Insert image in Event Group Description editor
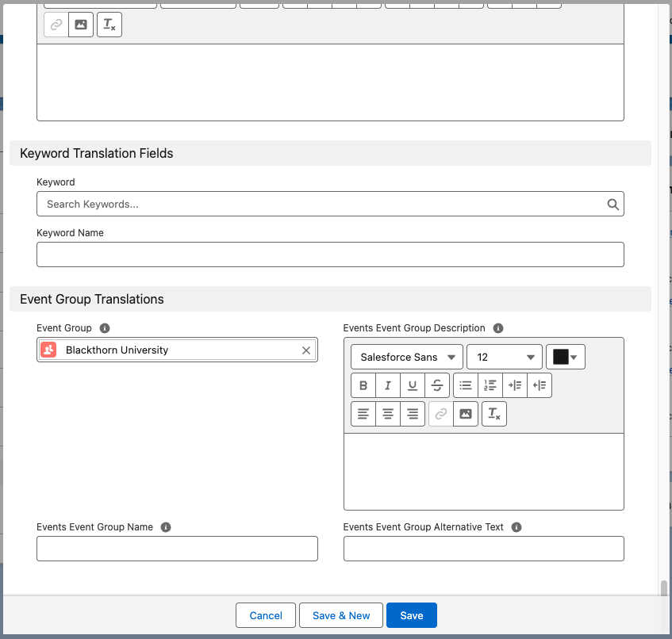This screenshot has width=672, height=639. [x=466, y=414]
